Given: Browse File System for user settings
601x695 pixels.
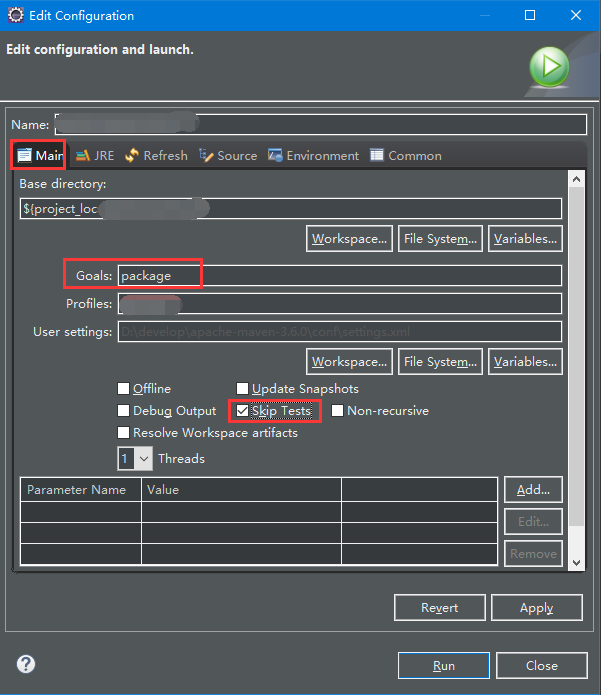Looking at the screenshot, I should (440, 362).
